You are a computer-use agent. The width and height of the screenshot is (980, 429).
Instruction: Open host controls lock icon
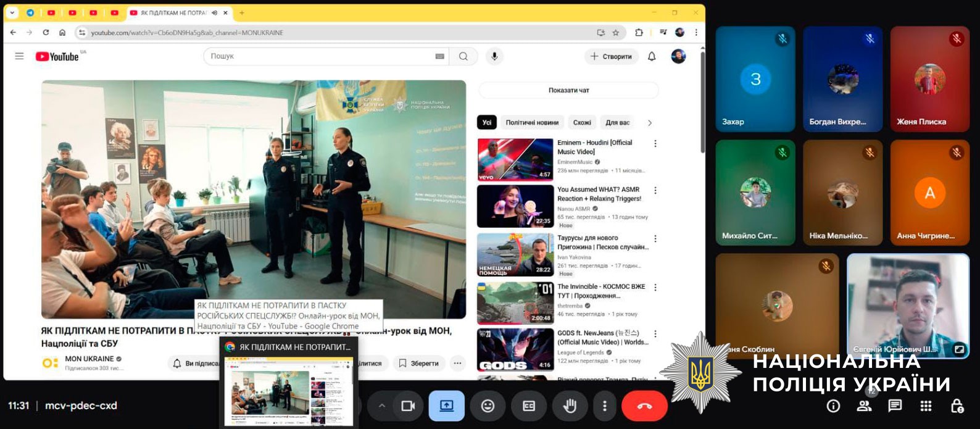(957, 406)
